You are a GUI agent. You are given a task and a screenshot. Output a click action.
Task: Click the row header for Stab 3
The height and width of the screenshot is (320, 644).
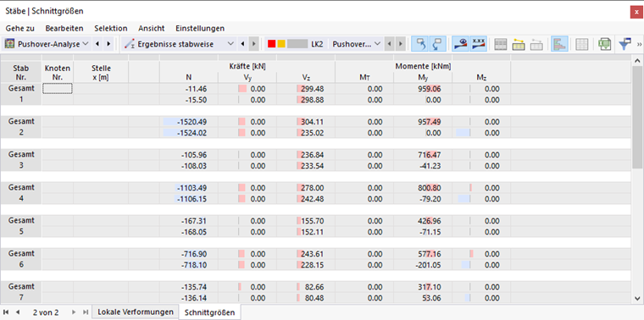click(x=20, y=166)
